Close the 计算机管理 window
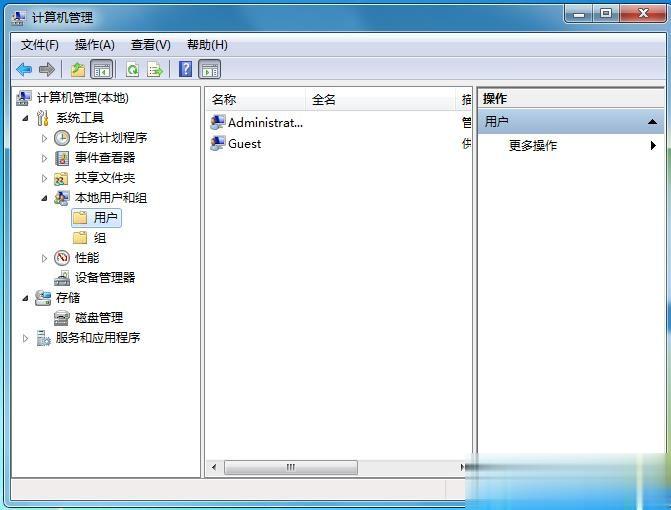Image resolution: width=671 pixels, height=510 pixels. coord(643,14)
